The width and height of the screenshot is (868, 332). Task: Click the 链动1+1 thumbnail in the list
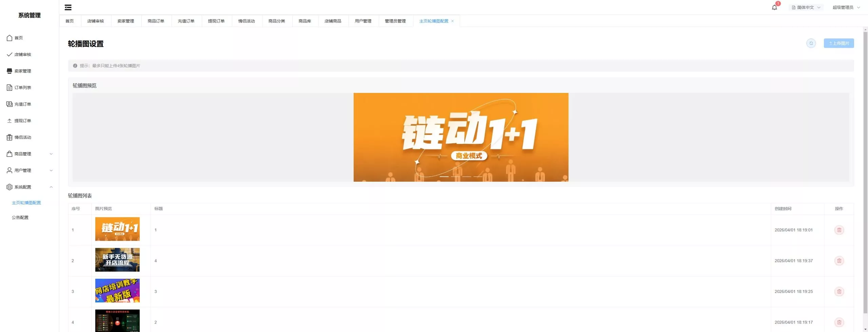(x=117, y=229)
